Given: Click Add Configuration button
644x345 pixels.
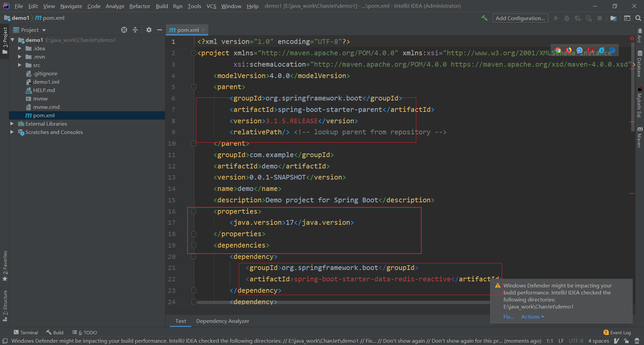Looking at the screenshot, I should pos(520,18).
